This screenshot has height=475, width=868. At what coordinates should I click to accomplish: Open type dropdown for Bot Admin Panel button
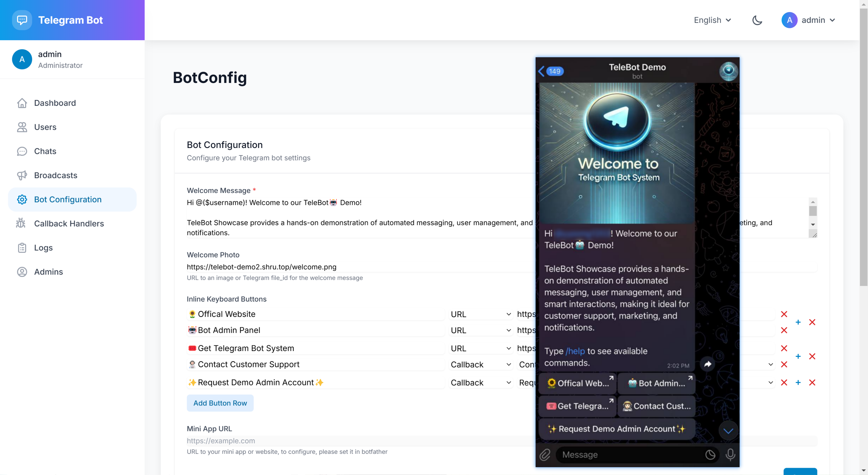tap(481, 330)
